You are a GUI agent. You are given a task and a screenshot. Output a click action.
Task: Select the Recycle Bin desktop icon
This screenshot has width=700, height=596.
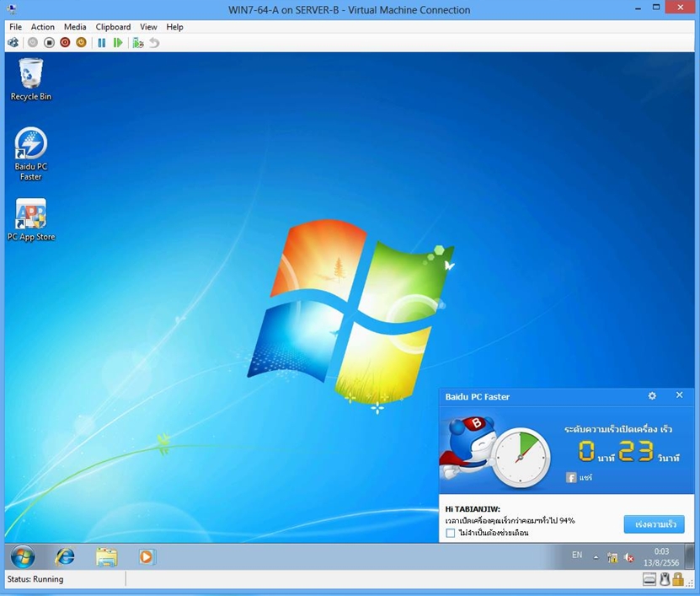pos(31,79)
